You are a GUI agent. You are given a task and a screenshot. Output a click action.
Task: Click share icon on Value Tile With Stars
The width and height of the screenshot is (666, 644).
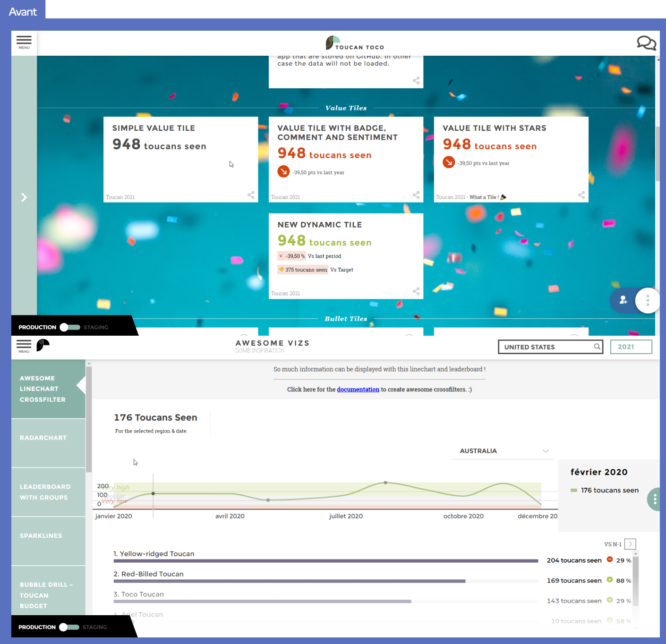[581, 195]
